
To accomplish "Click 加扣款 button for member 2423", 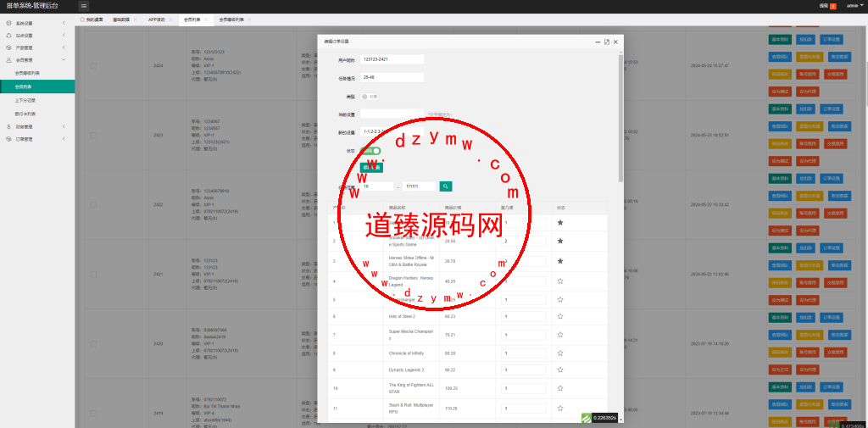I will (807, 108).
